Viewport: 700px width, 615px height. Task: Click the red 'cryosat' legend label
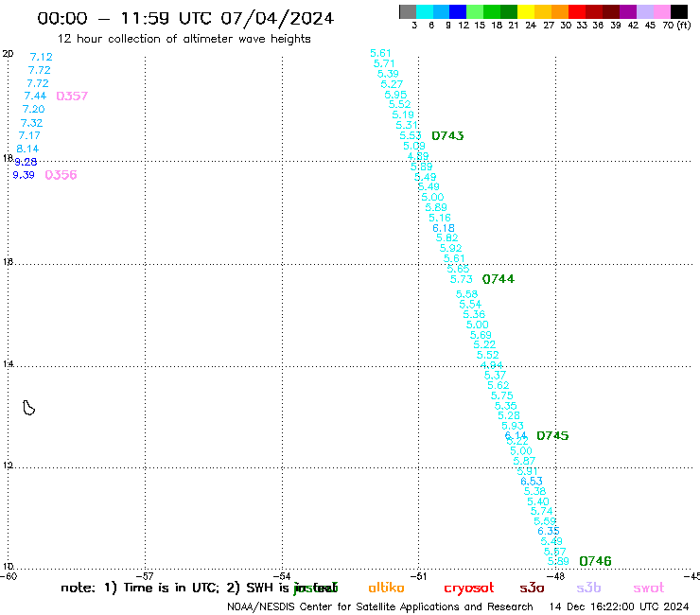pyautogui.click(x=469, y=589)
